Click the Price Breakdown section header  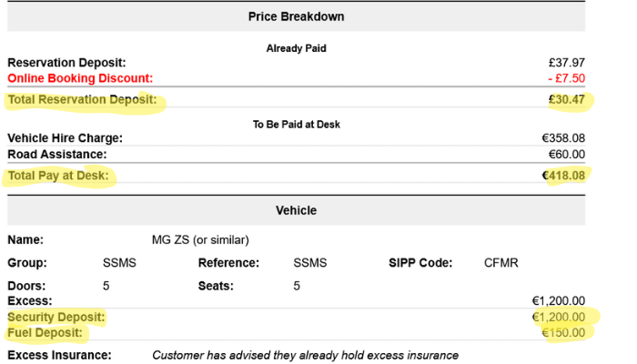coord(296,16)
